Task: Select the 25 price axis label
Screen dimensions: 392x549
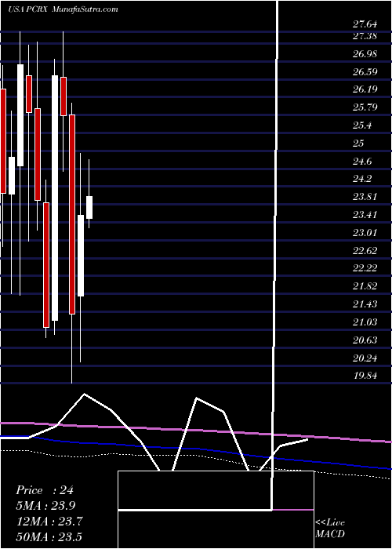Action: tap(358, 144)
